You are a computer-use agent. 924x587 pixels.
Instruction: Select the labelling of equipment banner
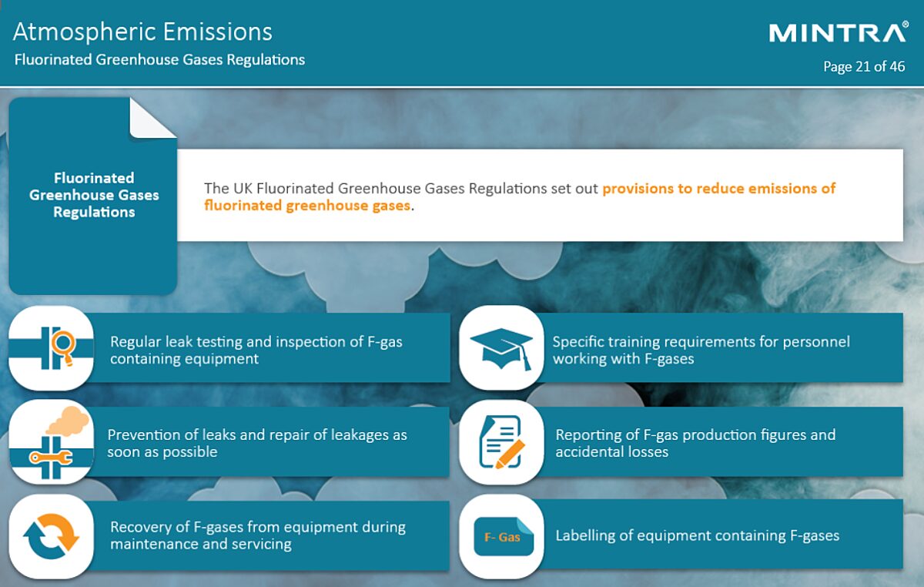(x=722, y=535)
